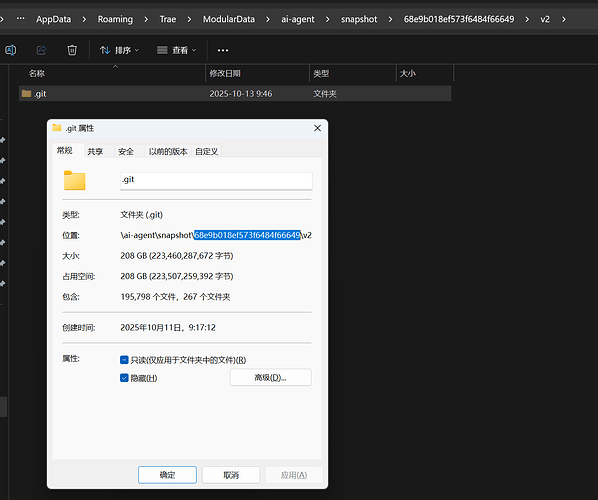
Task: Expand the chevron after v2 in breadcrumb
Action: coord(564,19)
